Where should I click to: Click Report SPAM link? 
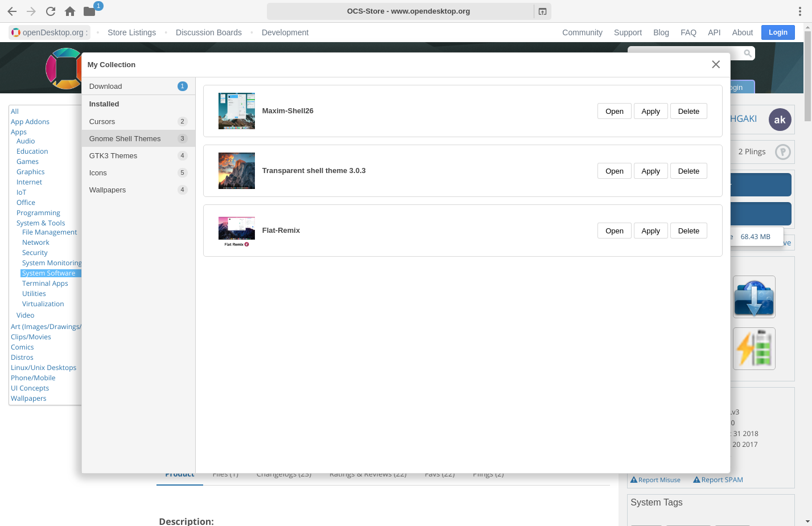tap(718, 480)
